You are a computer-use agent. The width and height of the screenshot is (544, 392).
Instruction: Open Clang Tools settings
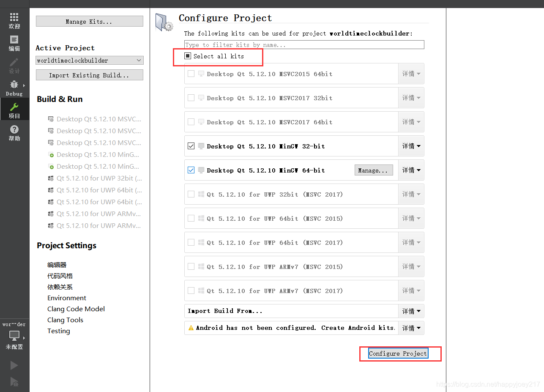click(65, 320)
